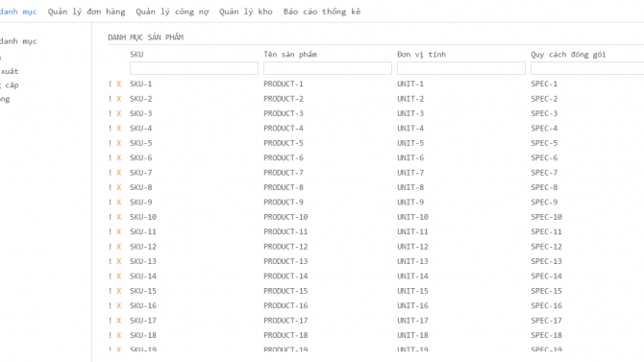644x362 pixels.
Task: Open the 'Quản lý kho' menu
Action: pos(246,12)
